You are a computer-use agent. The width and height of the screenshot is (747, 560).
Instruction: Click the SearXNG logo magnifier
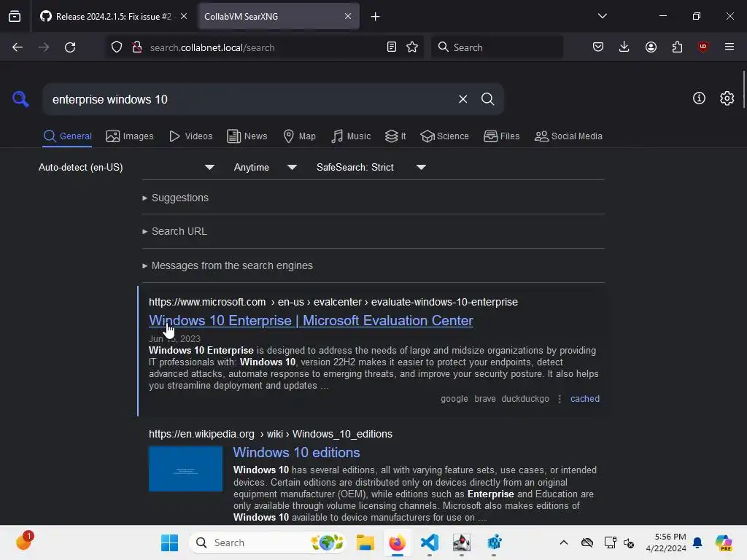click(20, 99)
